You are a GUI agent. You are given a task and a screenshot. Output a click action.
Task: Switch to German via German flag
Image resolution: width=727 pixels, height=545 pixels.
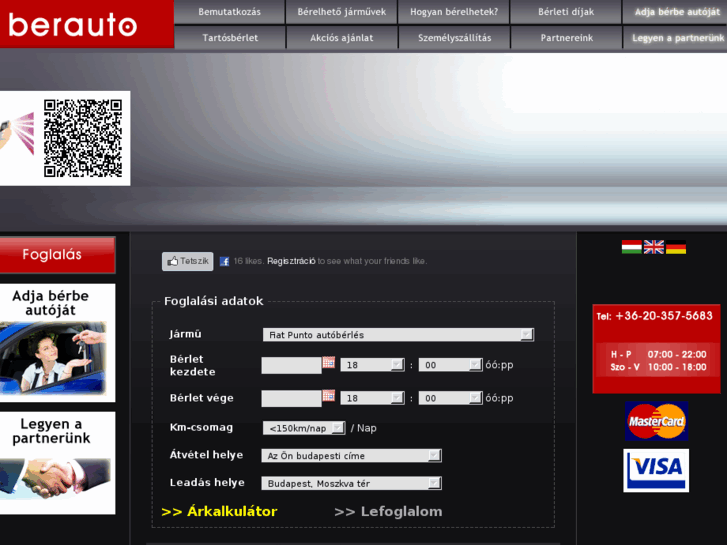(x=676, y=247)
